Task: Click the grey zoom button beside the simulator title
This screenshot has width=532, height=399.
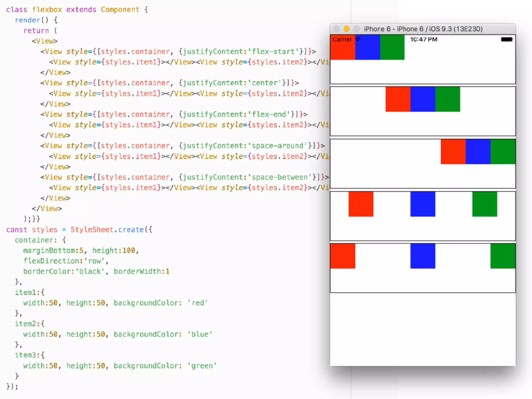Action: pyautogui.click(x=356, y=29)
